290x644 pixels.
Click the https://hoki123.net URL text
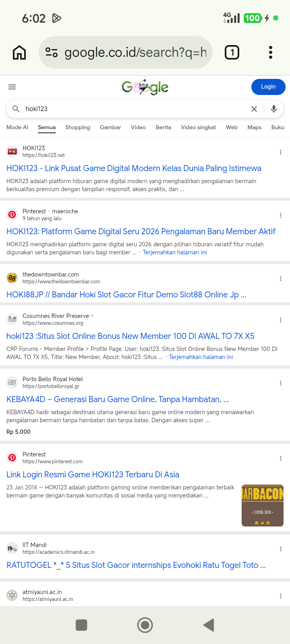click(43, 155)
